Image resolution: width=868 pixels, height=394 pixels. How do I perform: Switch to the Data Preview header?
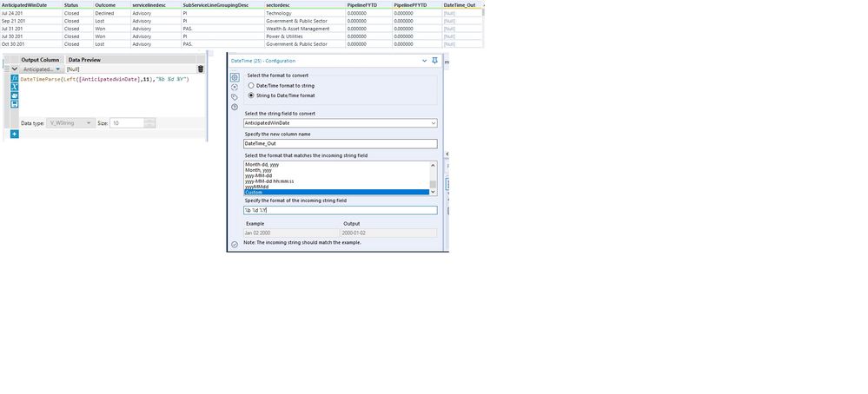point(84,60)
